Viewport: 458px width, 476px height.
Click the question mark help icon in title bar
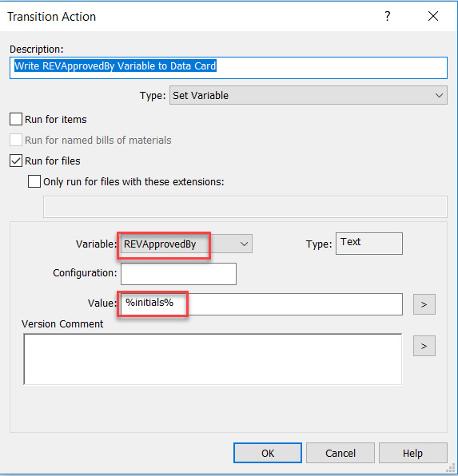pyautogui.click(x=387, y=16)
